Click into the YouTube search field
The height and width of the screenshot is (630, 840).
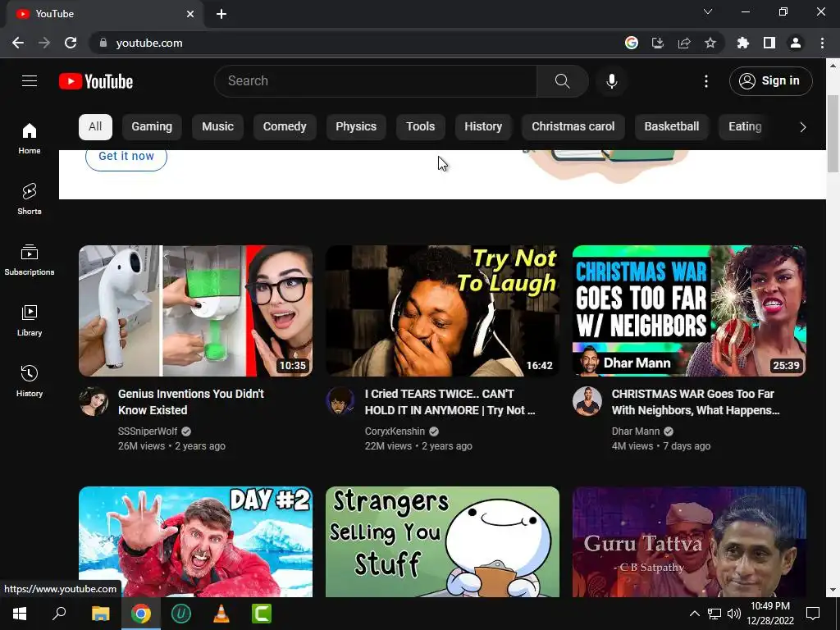coord(376,81)
